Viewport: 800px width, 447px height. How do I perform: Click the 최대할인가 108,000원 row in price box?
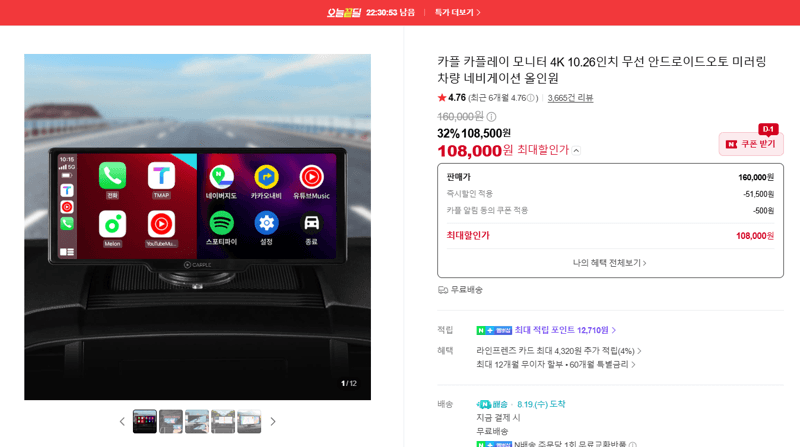coord(610,236)
